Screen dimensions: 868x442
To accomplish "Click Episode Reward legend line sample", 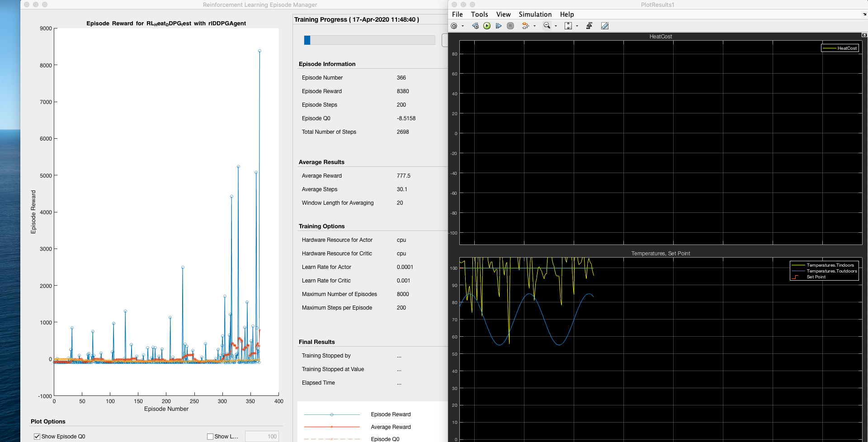I will point(332,414).
